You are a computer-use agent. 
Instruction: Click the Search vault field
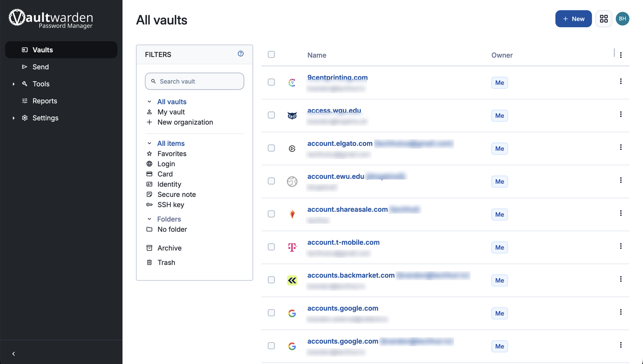[x=195, y=81]
